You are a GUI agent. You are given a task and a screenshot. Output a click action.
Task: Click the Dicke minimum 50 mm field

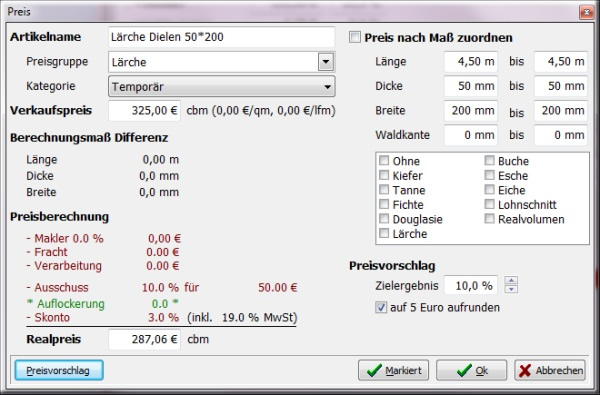point(471,86)
